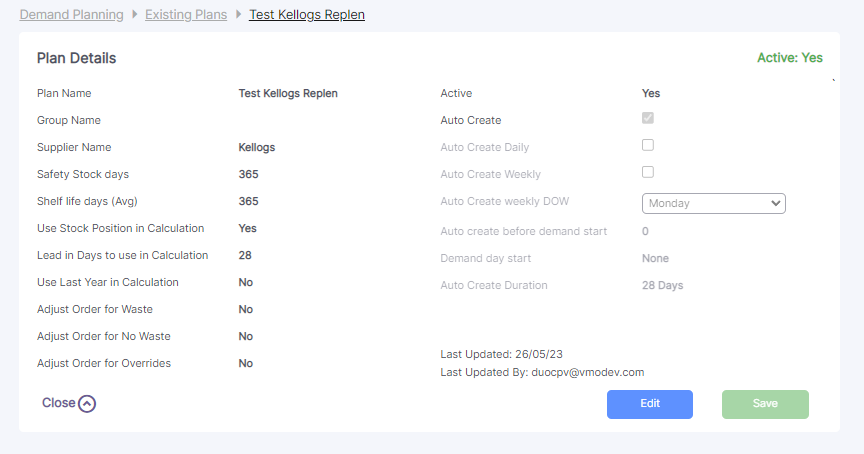Image resolution: width=864 pixels, height=454 pixels.
Task: Click the arrow separator after Existing Plans
Action: click(x=238, y=15)
